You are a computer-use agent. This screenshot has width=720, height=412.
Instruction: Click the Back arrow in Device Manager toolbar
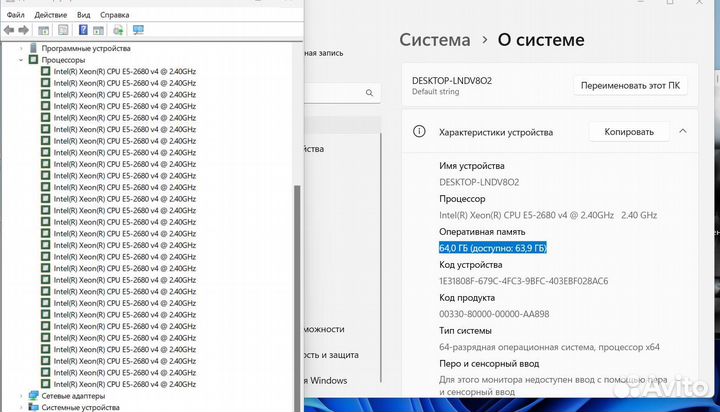pos(9,30)
